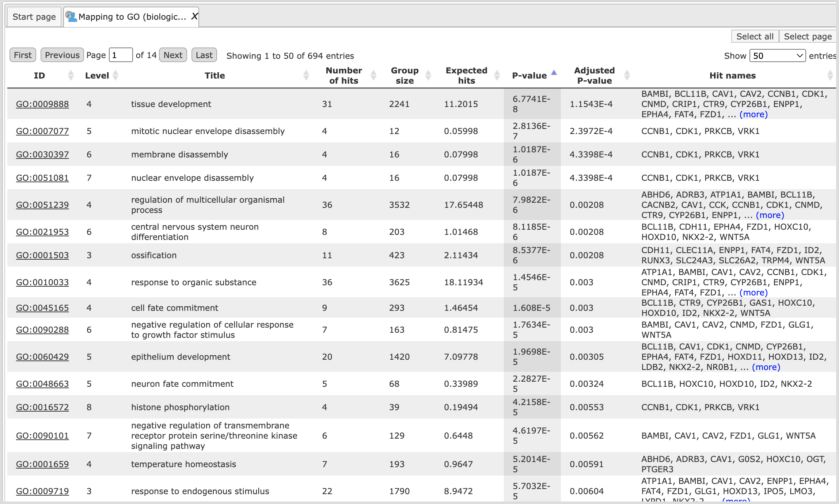Sort by Level column arrows
The width and height of the screenshot is (839, 504).
(x=115, y=75)
